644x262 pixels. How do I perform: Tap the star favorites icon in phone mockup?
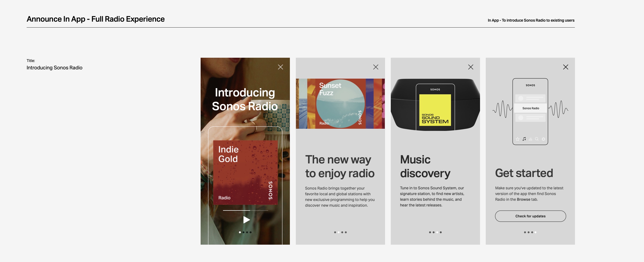(x=517, y=139)
